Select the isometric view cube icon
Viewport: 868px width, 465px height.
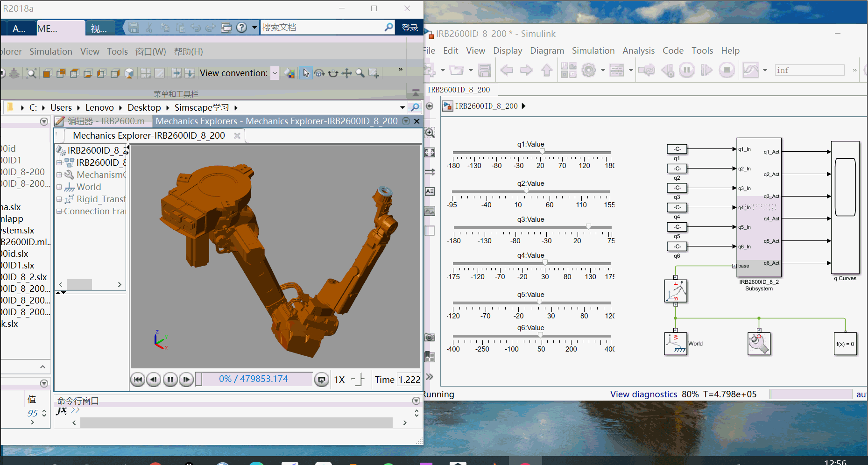(x=130, y=73)
